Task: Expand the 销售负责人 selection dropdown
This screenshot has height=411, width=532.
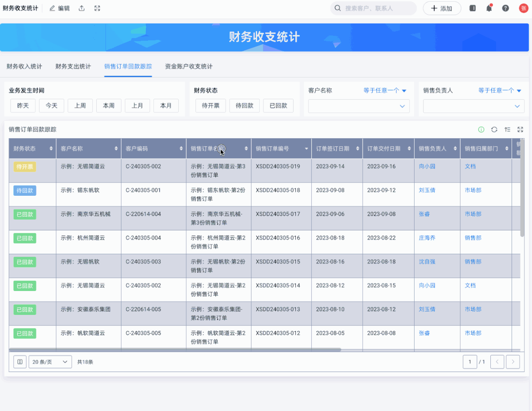Action: pos(473,106)
